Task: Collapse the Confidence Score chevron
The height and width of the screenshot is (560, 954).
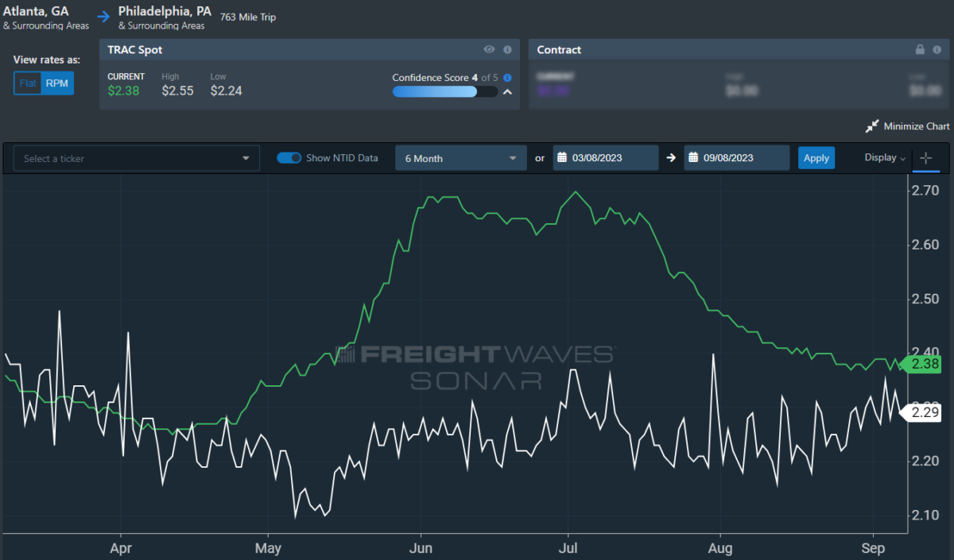Action: [x=507, y=92]
